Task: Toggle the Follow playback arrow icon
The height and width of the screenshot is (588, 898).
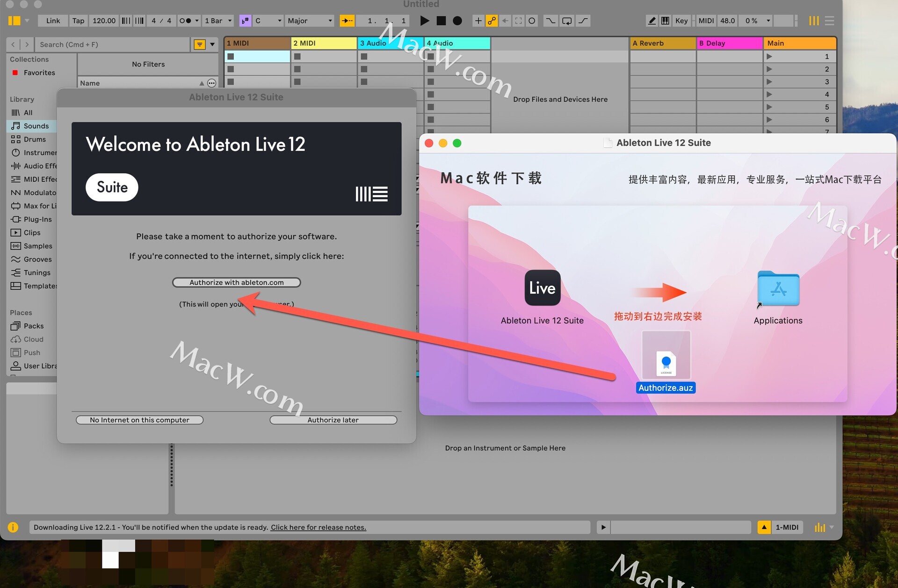Action: pos(347,21)
